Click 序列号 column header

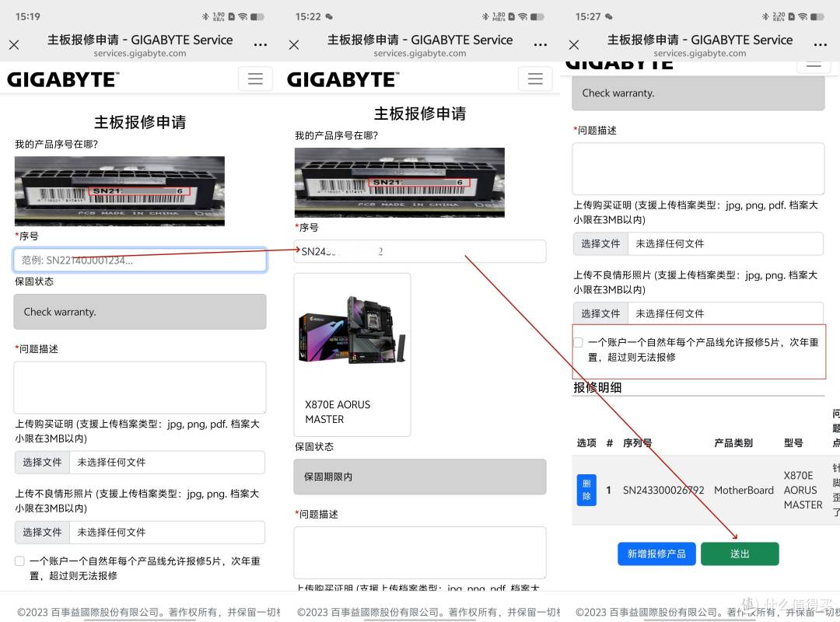tap(637, 443)
